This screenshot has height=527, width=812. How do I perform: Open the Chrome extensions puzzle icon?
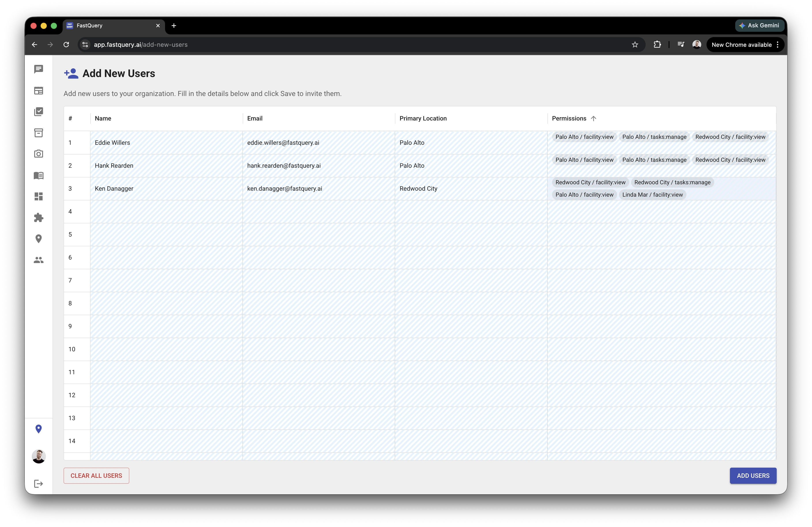tap(657, 45)
